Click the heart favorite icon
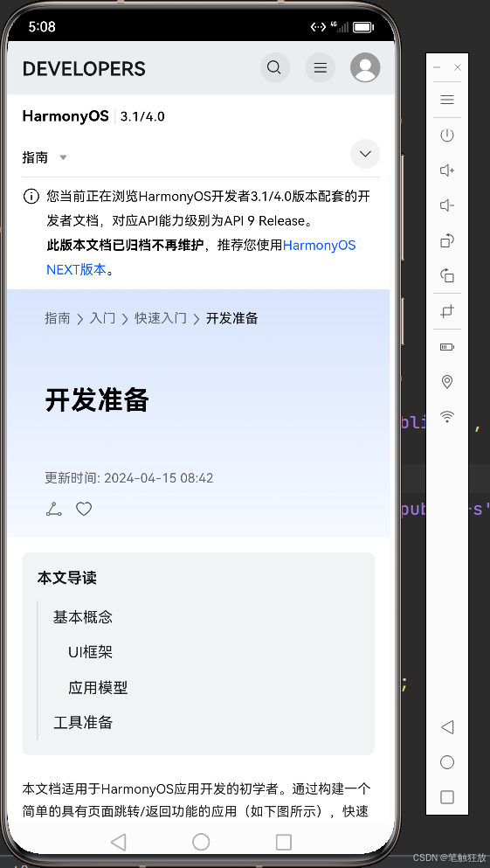This screenshot has width=490, height=868. 84,509
